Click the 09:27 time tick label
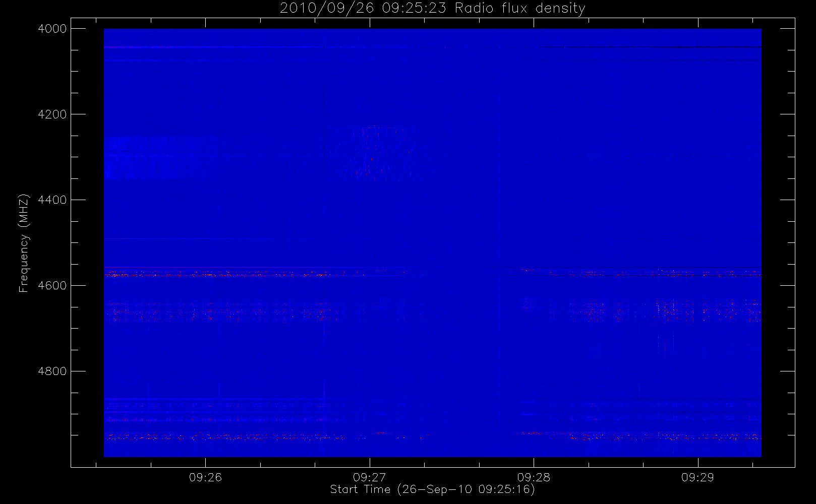Image resolution: width=816 pixels, height=504 pixels. (x=369, y=477)
